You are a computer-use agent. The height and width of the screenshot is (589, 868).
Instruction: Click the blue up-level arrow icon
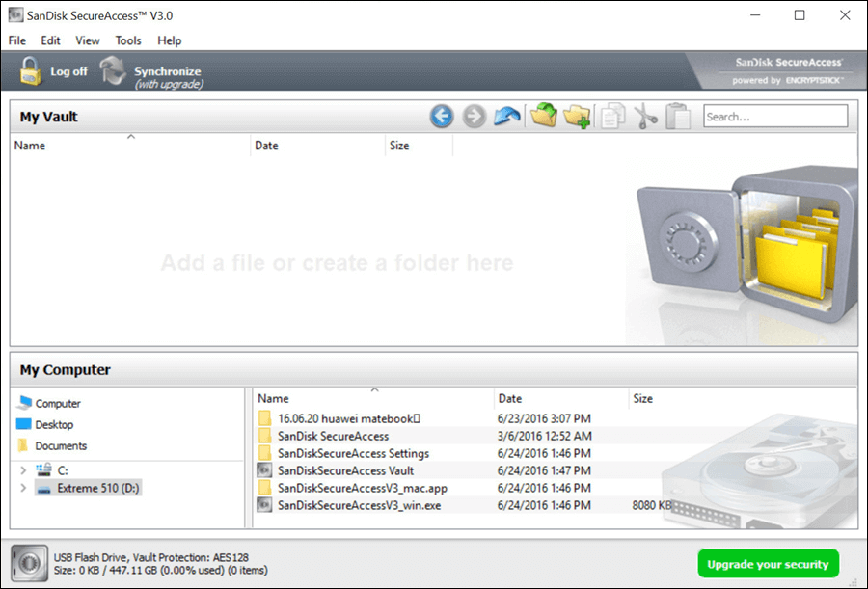click(508, 116)
